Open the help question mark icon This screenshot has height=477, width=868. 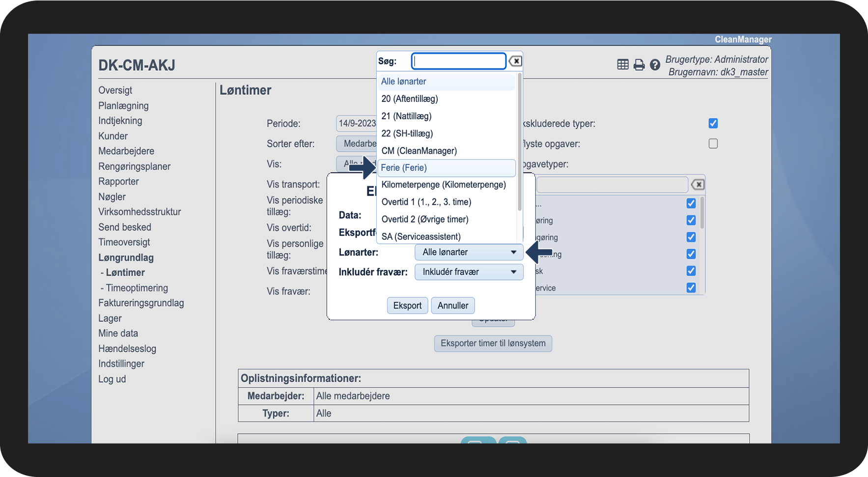[x=655, y=65]
